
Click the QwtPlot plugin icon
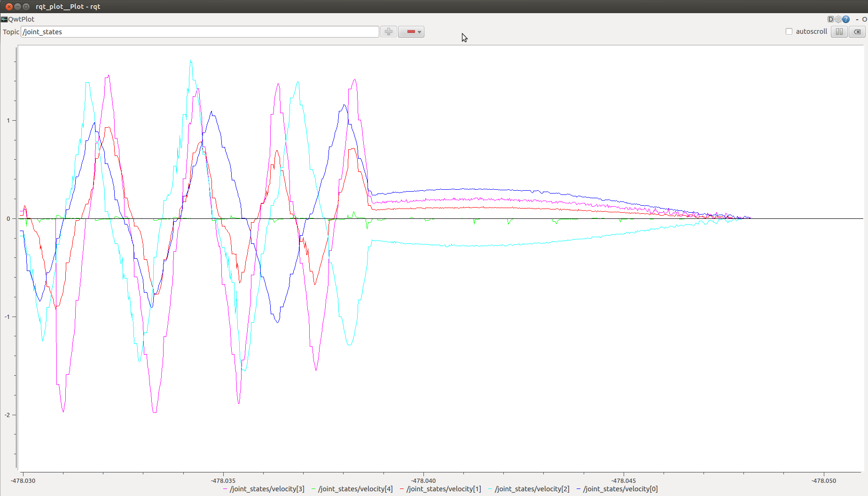coord(4,19)
